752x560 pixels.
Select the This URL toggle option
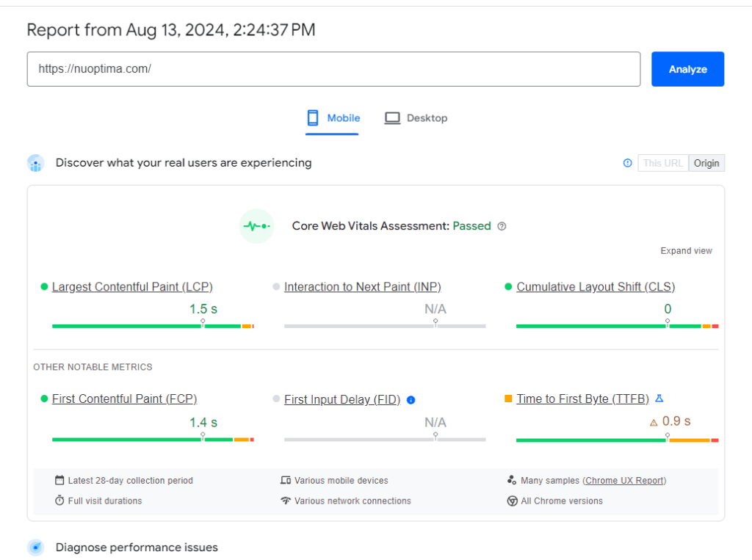(663, 163)
